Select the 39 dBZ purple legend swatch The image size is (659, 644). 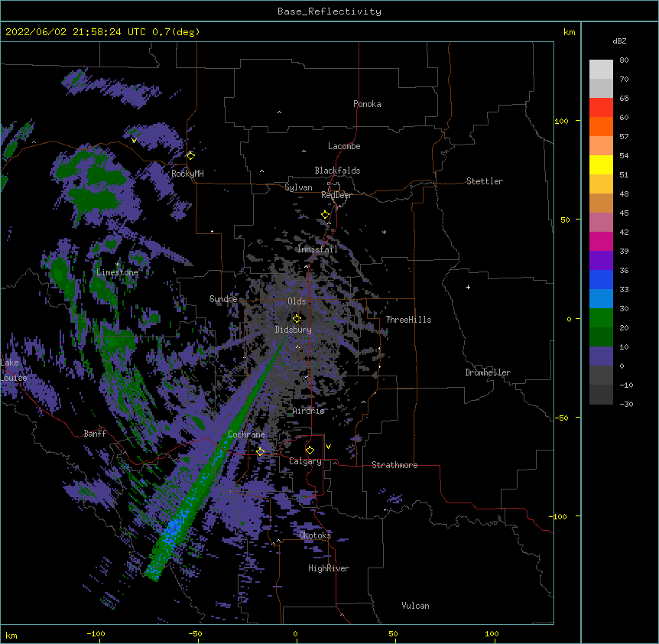(x=601, y=261)
